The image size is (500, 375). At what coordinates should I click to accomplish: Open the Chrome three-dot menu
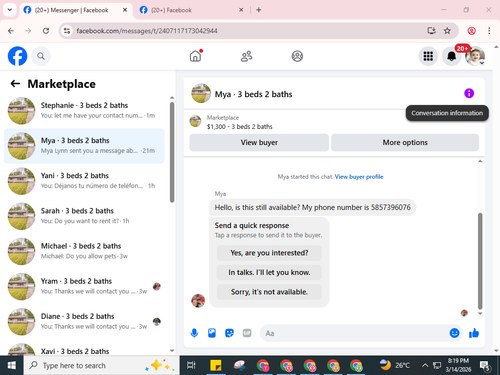489,31
